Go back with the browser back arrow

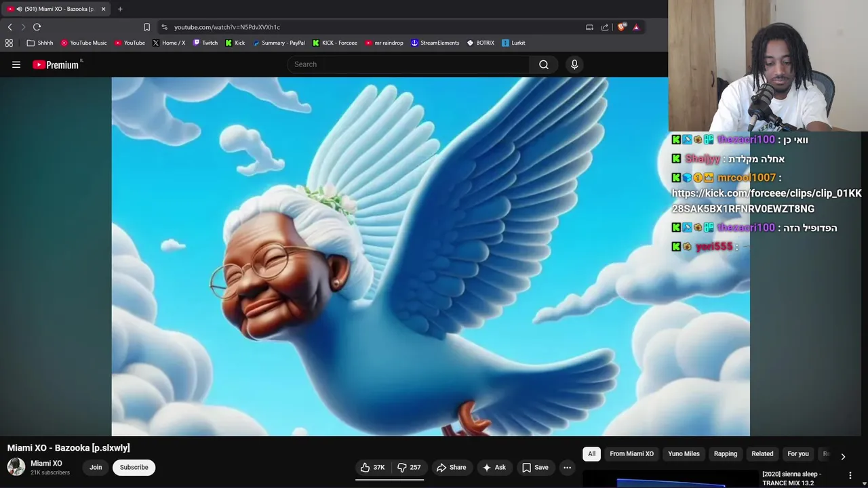click(9, 27)
